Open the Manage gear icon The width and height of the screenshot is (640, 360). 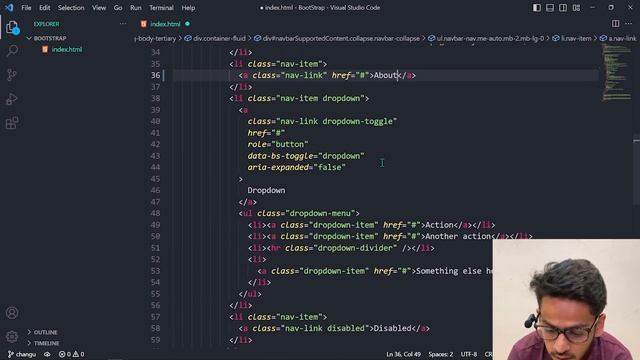12,336
